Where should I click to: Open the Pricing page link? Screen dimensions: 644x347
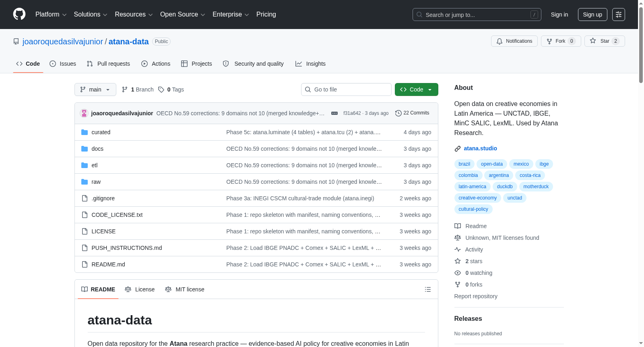pyautogui.click(x=266, y=15)
